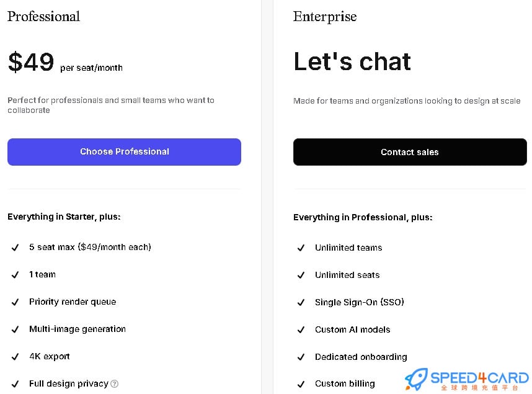Image resolution: width=532 pixels, height=394 pixels.
Task: Click the Choose Professional button
Action: coord(124,152)
